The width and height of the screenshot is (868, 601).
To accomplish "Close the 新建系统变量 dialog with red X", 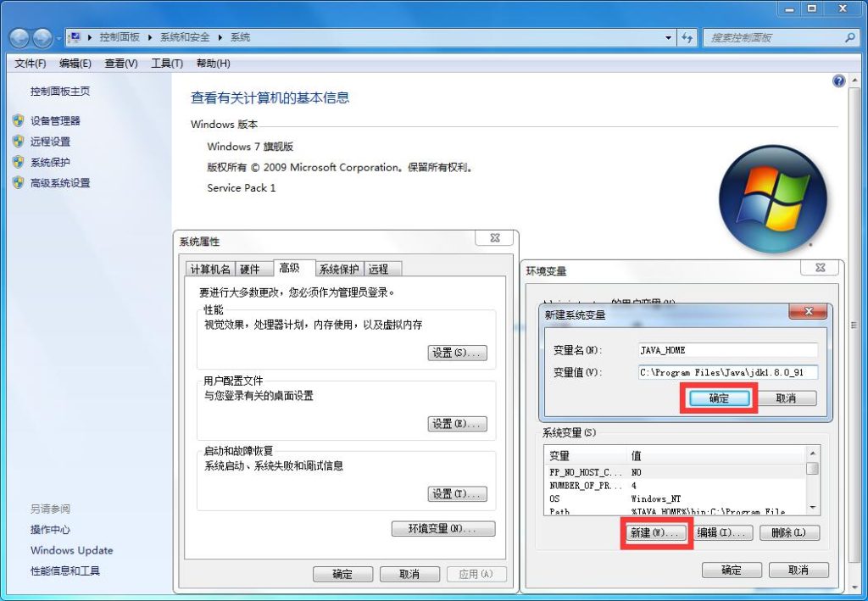I will [807, 312].
